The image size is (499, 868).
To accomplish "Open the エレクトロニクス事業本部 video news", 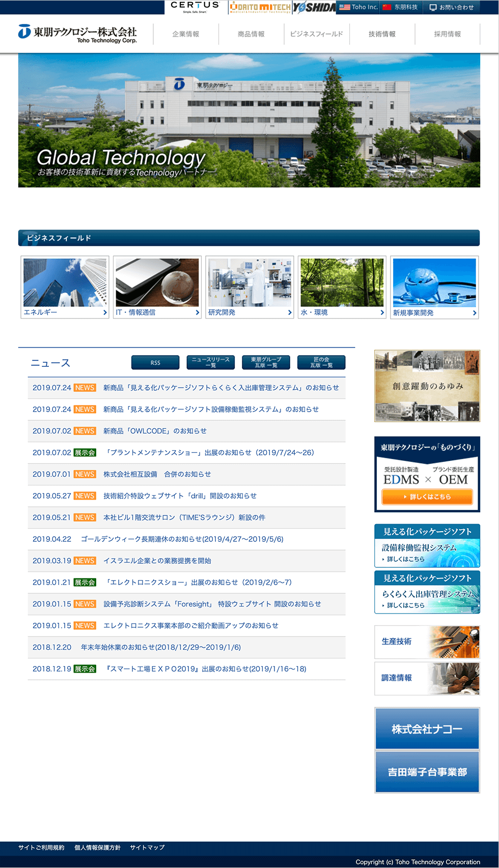I will (190, 625).
